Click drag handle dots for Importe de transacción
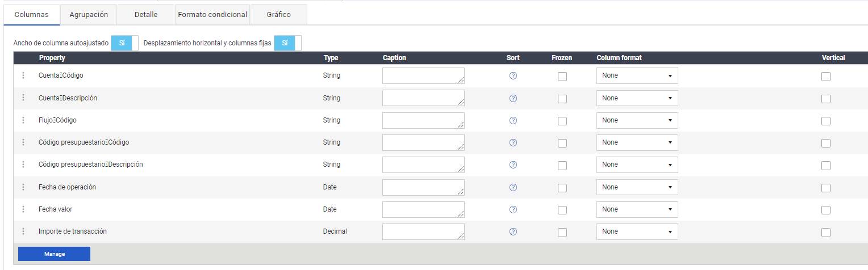The width and height of the screenshot is (868, 270). 23,231
